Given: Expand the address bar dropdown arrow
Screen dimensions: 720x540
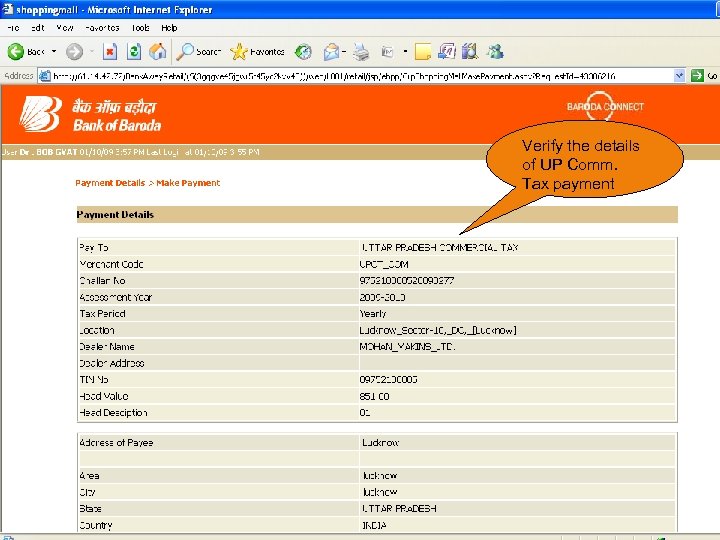Looking at the screenshot, I should tap(679, 76).
